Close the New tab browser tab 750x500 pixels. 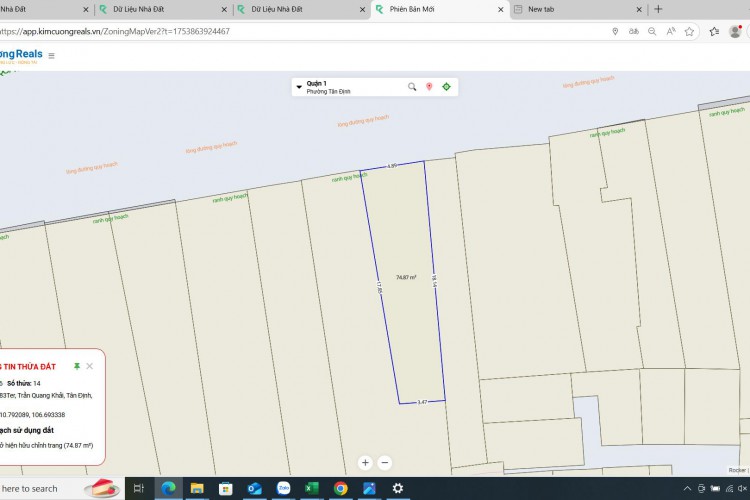639,9
